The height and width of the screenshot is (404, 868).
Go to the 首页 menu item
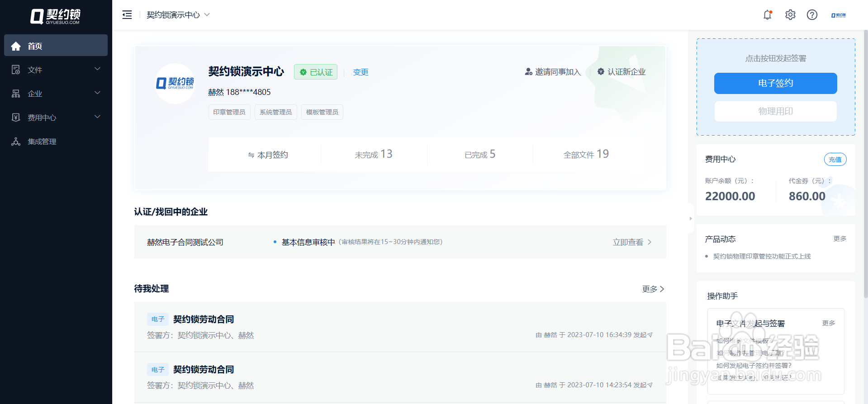(x=56, y=45)
